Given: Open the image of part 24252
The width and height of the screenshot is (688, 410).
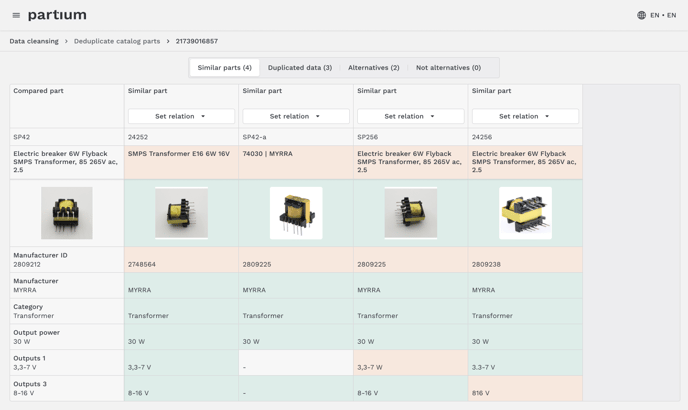Looking at the screenshot, I should coord(181,213).
